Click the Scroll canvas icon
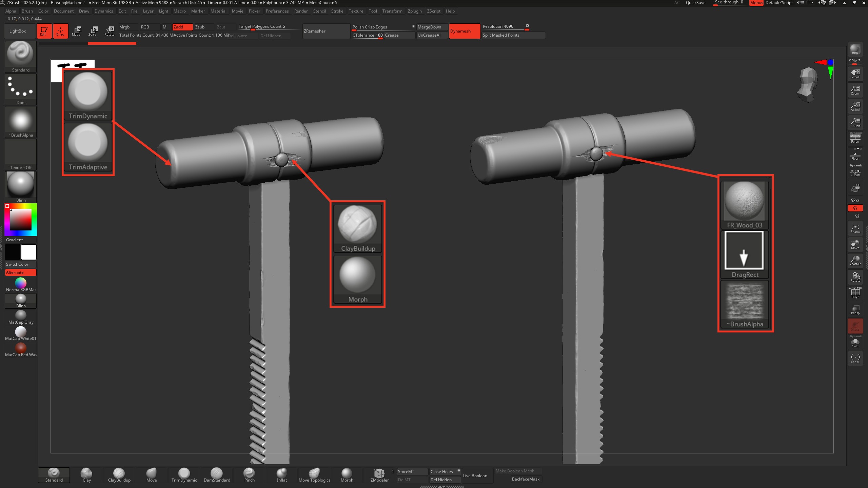Viewport: 868px width, 488px height. click(x=855, y=74)
